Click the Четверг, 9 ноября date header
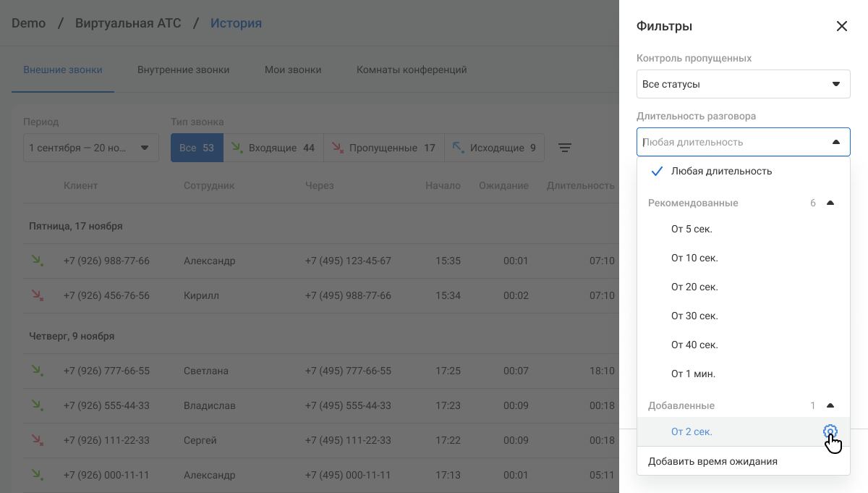 click(x=72, y=336)
